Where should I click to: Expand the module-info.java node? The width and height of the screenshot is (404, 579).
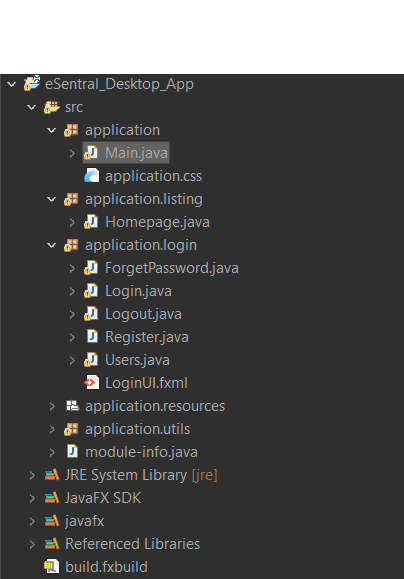52,452
